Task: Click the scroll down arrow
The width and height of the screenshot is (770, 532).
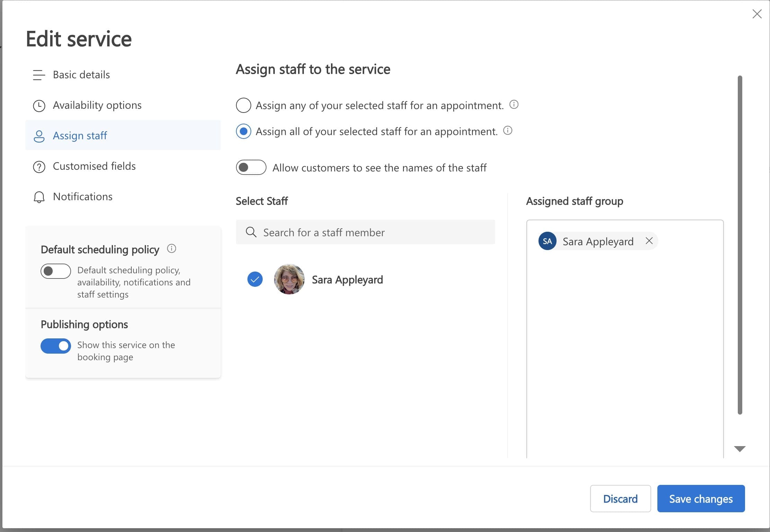Action: point(740,449)
